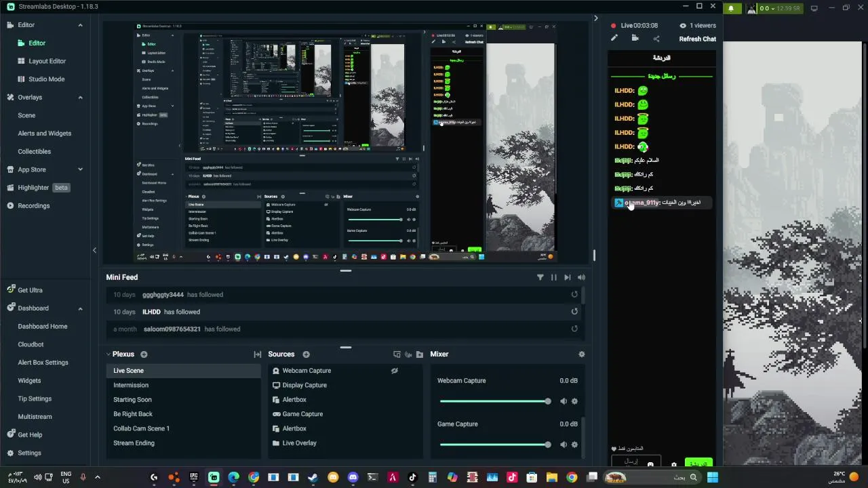Open the Highlighter beta page
Viewport: 868px width, 488px height.
pos(38,188)
